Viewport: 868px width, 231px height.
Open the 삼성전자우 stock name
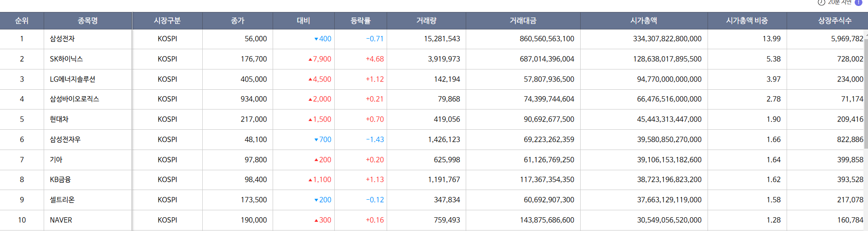click(65, 139)
